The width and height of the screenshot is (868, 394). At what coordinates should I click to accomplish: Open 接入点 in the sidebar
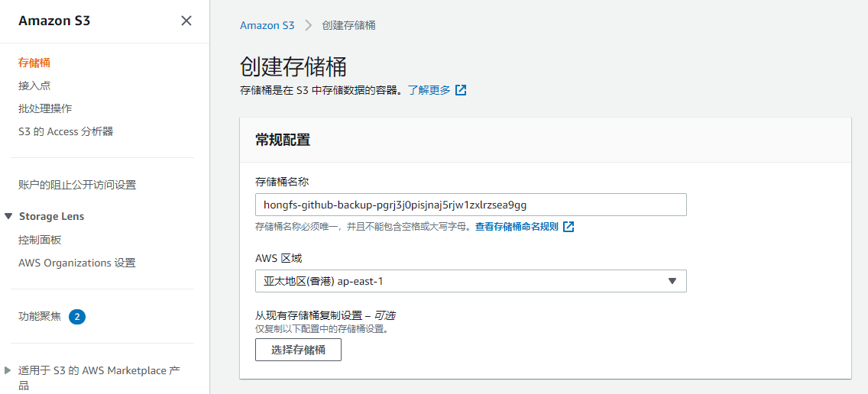click(x=34, y=86)
